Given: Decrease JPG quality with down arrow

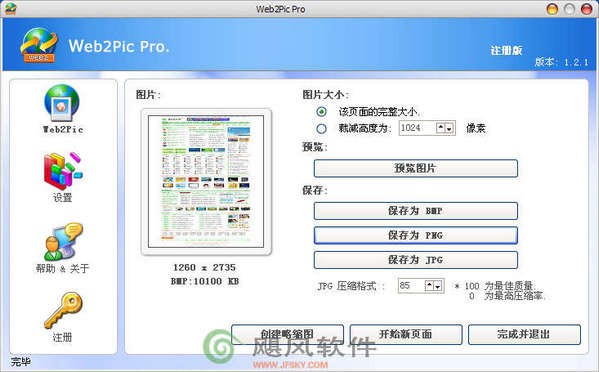Looking at the screenshot, I should pyautogui.click(x=438, y=286).
